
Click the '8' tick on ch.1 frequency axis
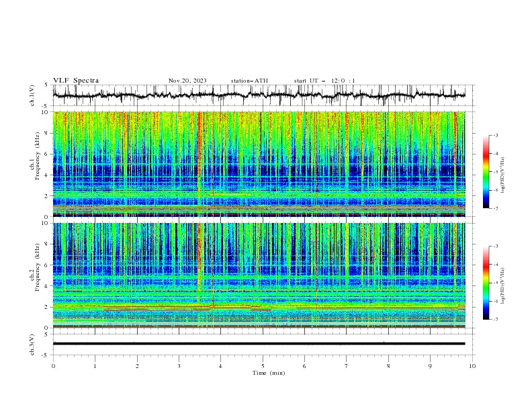pyautogui.click(x=47, y=133)
